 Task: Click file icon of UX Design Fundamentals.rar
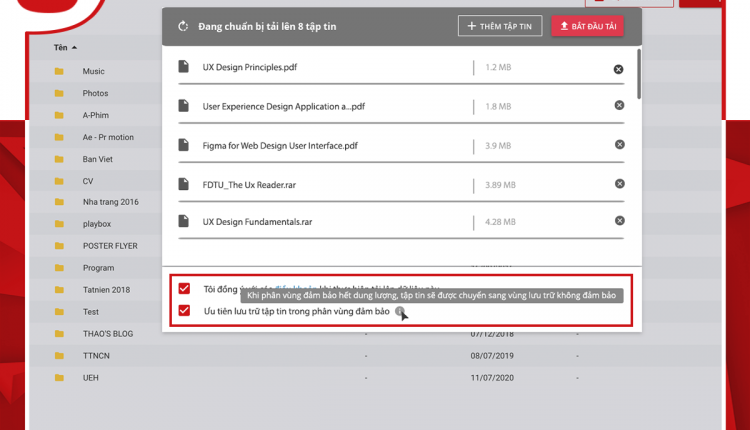184,221
